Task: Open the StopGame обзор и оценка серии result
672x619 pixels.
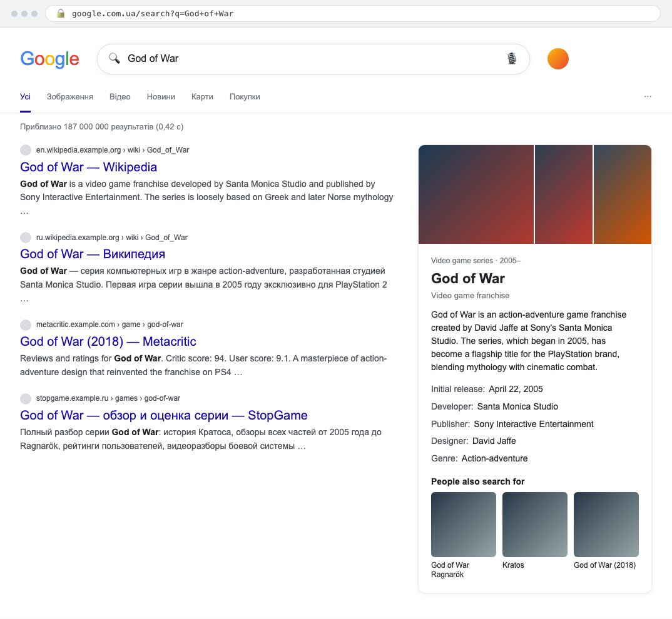Action: (x=164, y=416)
